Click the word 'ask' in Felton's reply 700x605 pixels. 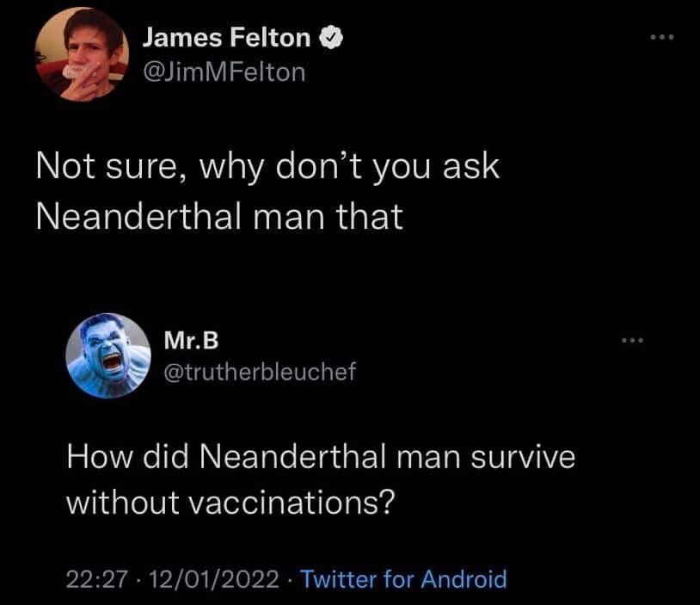click(471, 165)
